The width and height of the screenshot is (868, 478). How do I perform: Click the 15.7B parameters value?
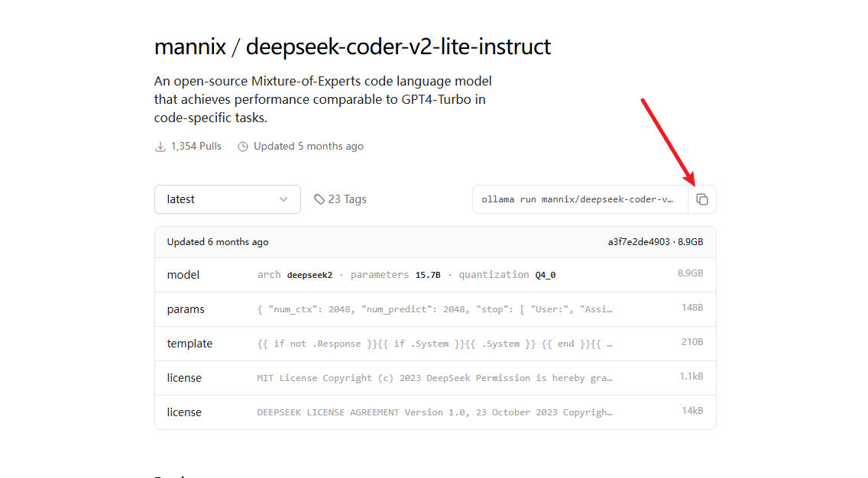pos(428,275)
